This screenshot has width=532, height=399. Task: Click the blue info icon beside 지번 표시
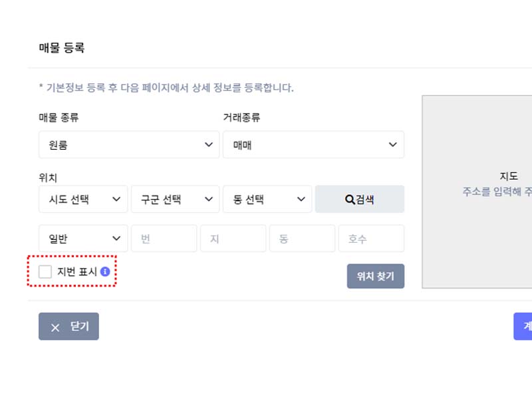tap(105, 271)
